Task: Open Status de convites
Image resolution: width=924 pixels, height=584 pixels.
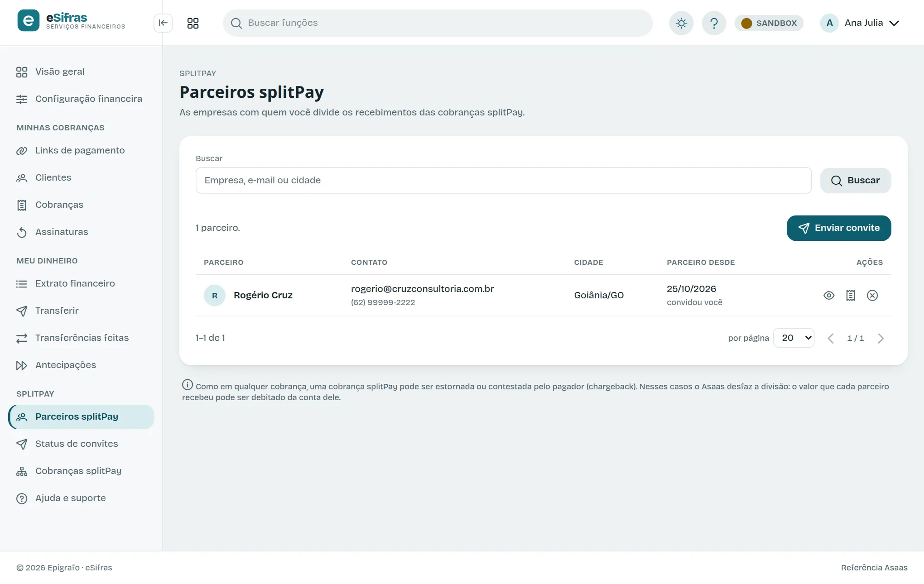Action: tap(81, 444)
